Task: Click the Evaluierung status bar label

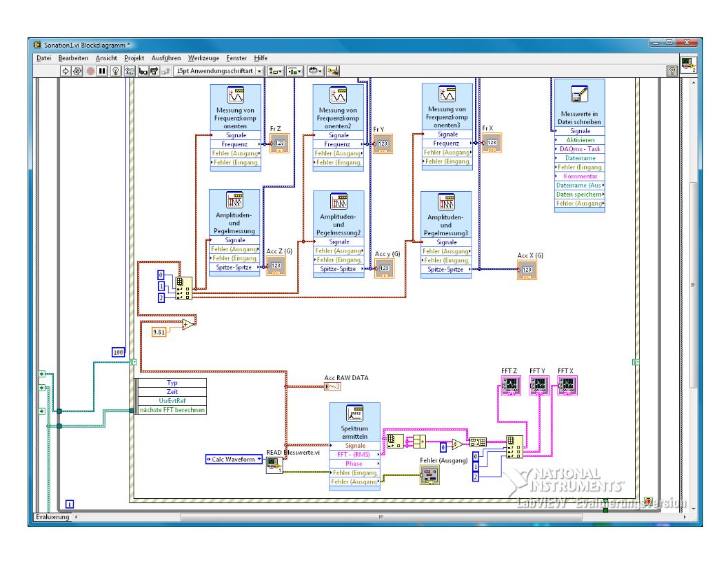Action: [52, 517]
